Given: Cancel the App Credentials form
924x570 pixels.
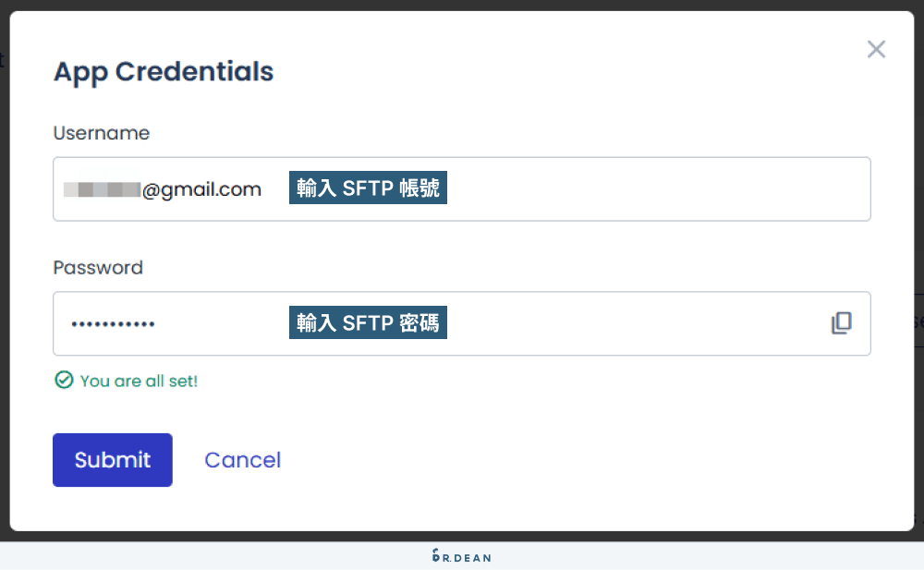Looking at the screenshot, I should [242, 459].
